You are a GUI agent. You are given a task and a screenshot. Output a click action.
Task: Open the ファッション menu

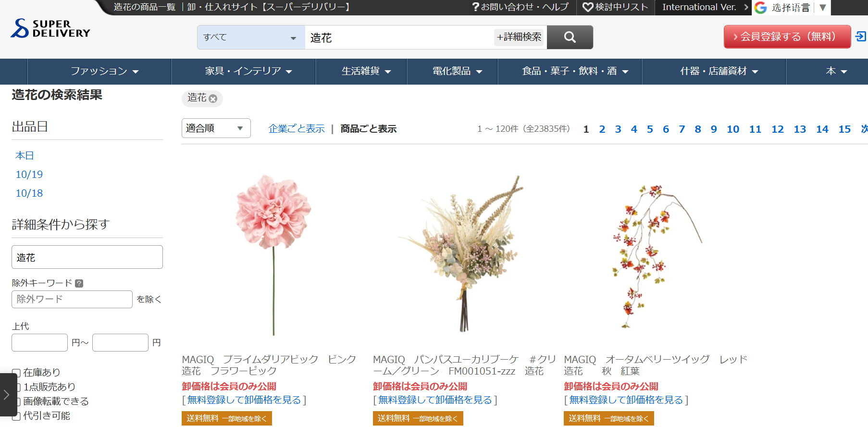pos(104,71)
